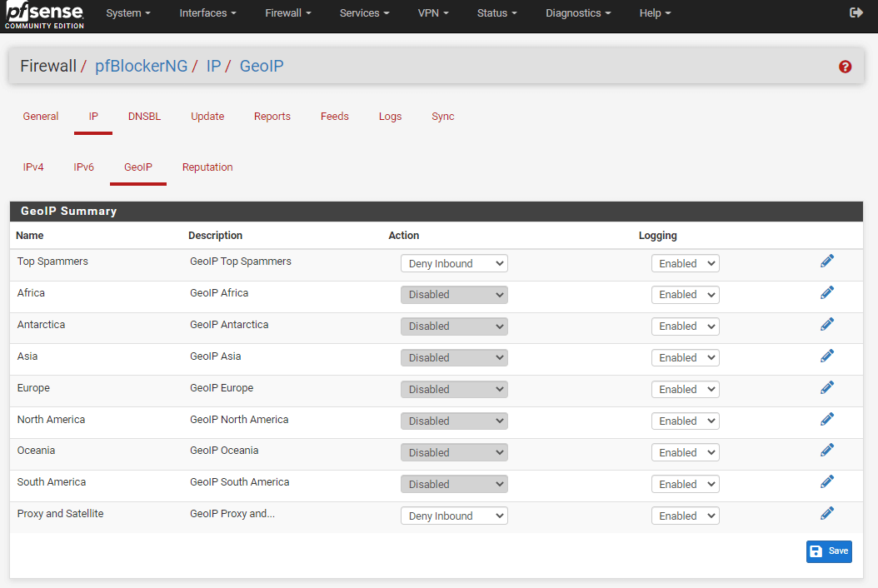This screenshot has height=588, width=878.
Task: Click the logout icon in top navbar
Action: pyautogui.click(x=856, y=13)
